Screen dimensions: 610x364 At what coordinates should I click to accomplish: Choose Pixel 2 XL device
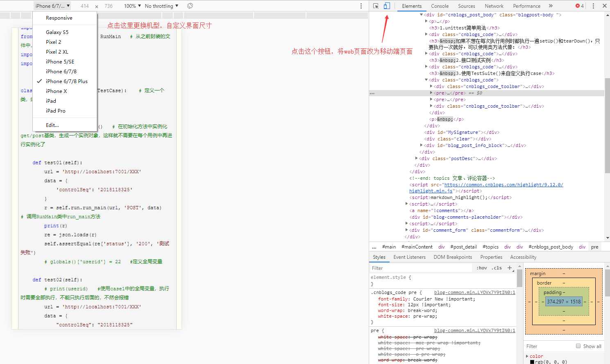pyautogui.click(x=65, y=52)
